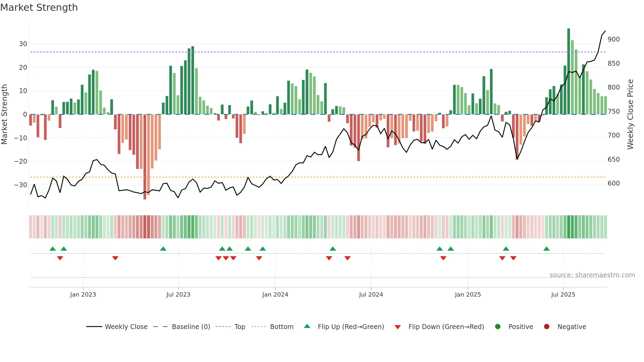Viewport: 644px width, 362px height.
Task: Click the Jul 2025 x-axis label
Action: coord(563,294)
